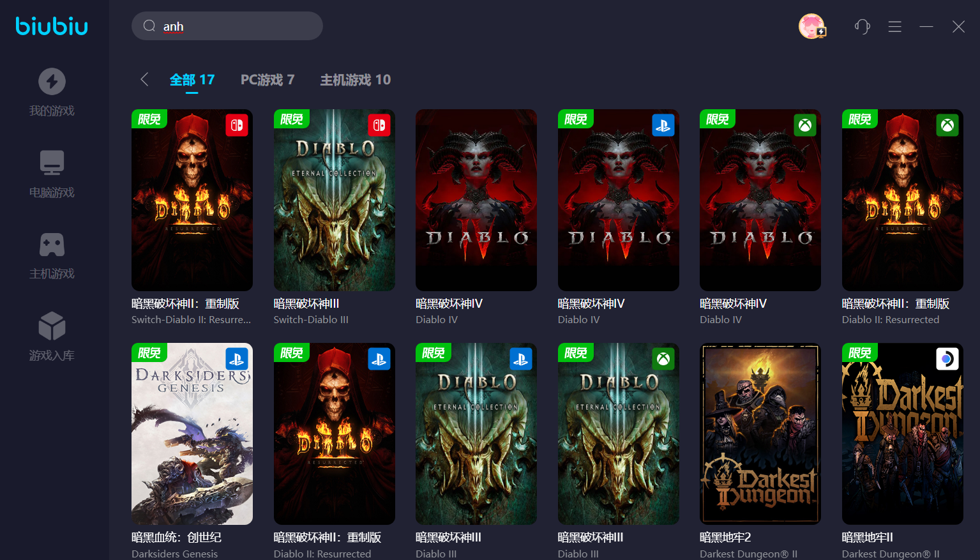Click the user avatar profile picture
This screenshot has width=980, height=560.
click(811, 26)
